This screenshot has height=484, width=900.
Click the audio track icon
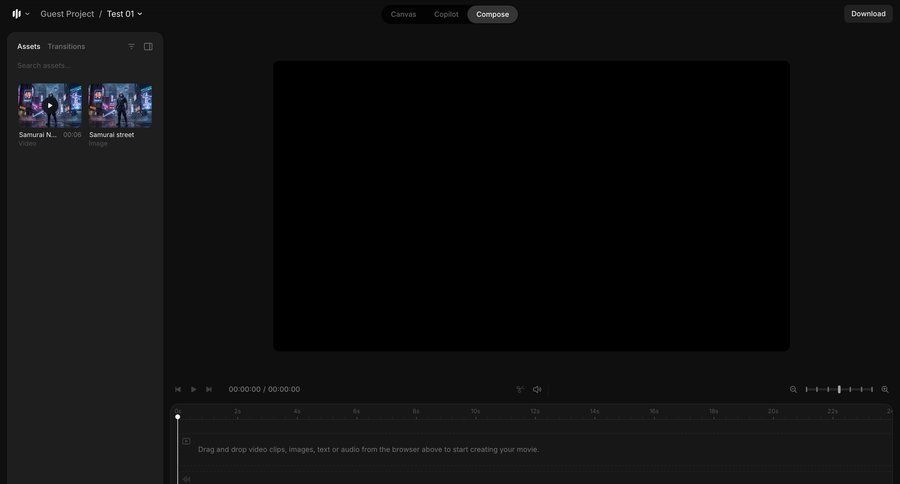(x=187, y=479)
